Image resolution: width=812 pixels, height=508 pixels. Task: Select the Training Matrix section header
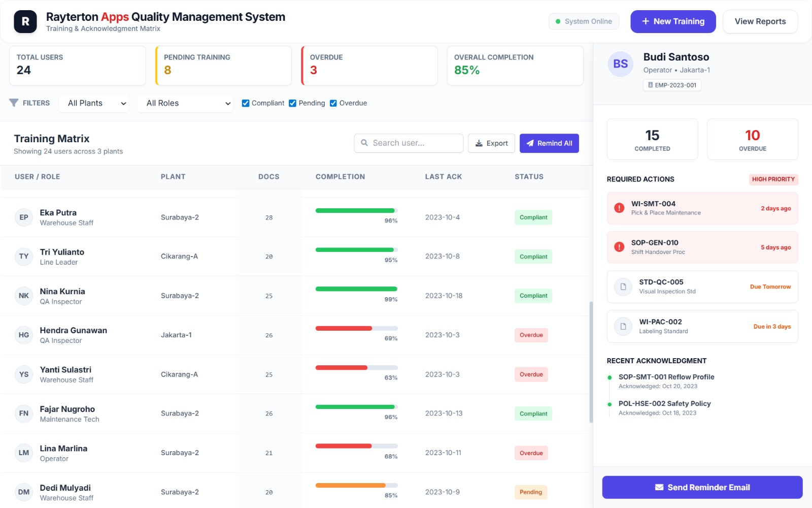tap(51, 138)
